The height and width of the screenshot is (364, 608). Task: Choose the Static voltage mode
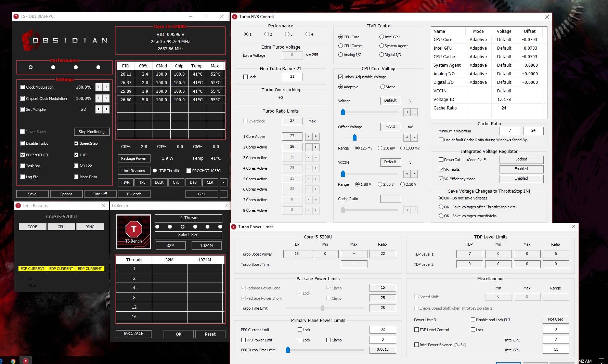[x=383, y=87]
